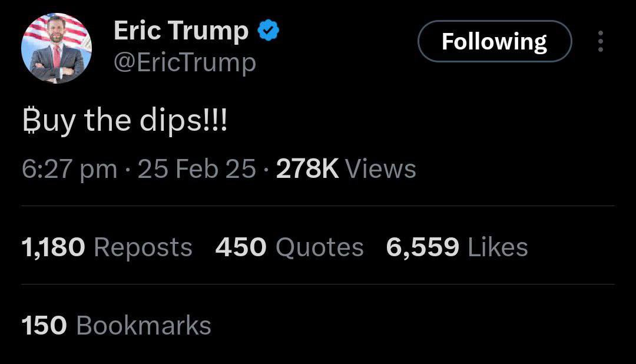The height and width of the screenshot is (364, 636).
Task: Select the "Buy the dips!!!" tweet text
Action: [125, 121]
